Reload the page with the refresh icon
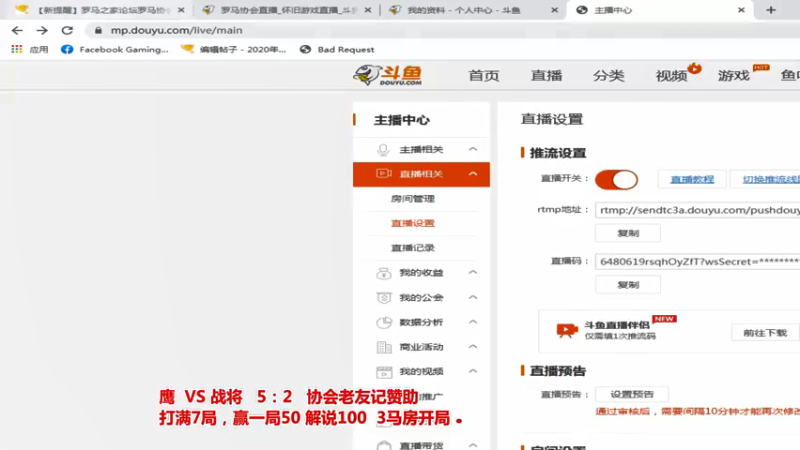The image size is (800, 450). click(x=67, y=31)
